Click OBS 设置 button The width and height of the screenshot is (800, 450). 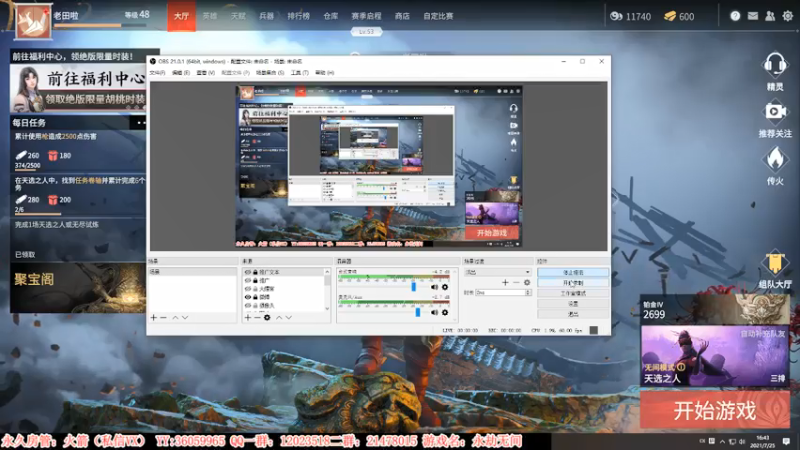(x=573, y=304)
